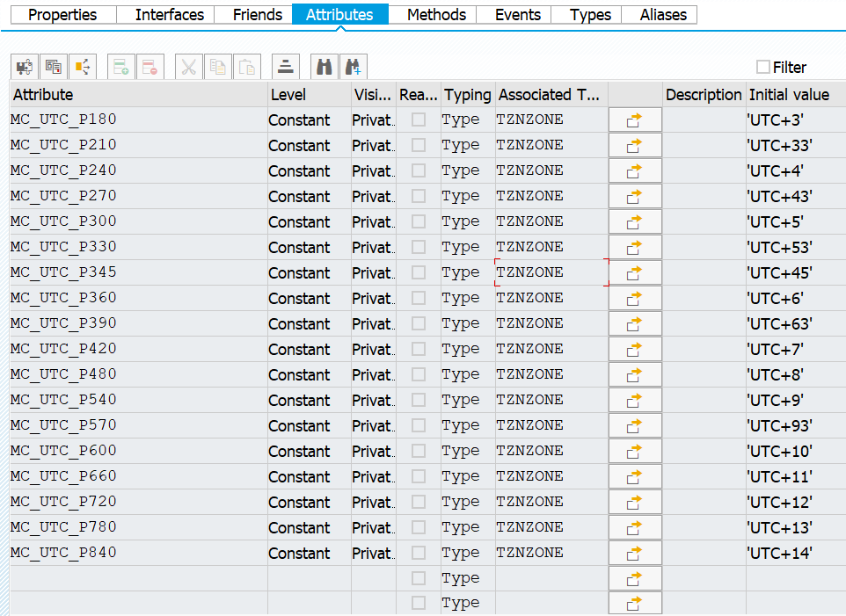Click the puzzle-piece icon in toolbar
The height and width of the screenshot is (616, 846).
(25, 67)
